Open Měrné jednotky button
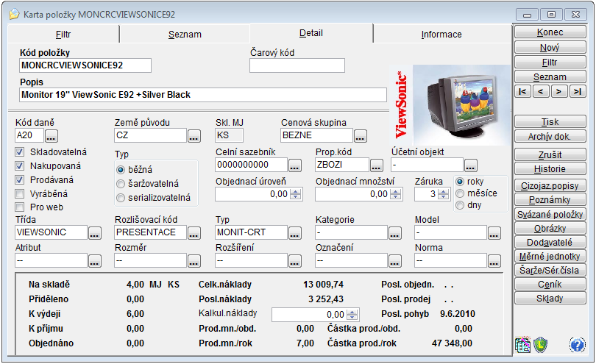The height and width of the screenshot is (364, 596). pos(550,257)
